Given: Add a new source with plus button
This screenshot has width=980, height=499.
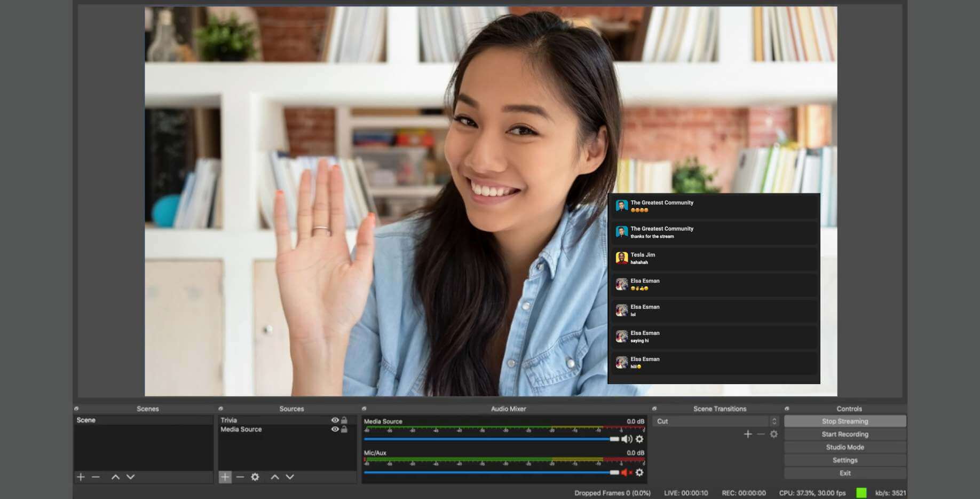Looking at the screenshot, I should [225, 477].
